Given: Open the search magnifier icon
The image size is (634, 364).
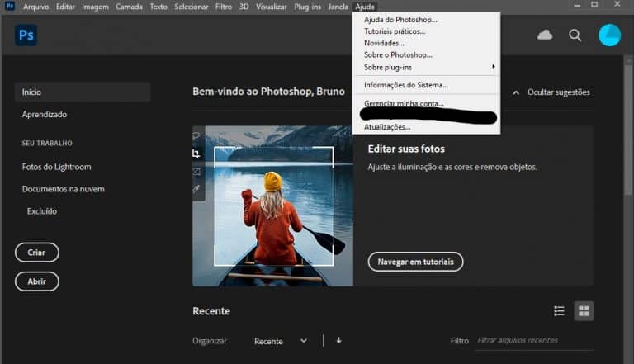Looking at the screenshot, I should (x=575, y=35).
